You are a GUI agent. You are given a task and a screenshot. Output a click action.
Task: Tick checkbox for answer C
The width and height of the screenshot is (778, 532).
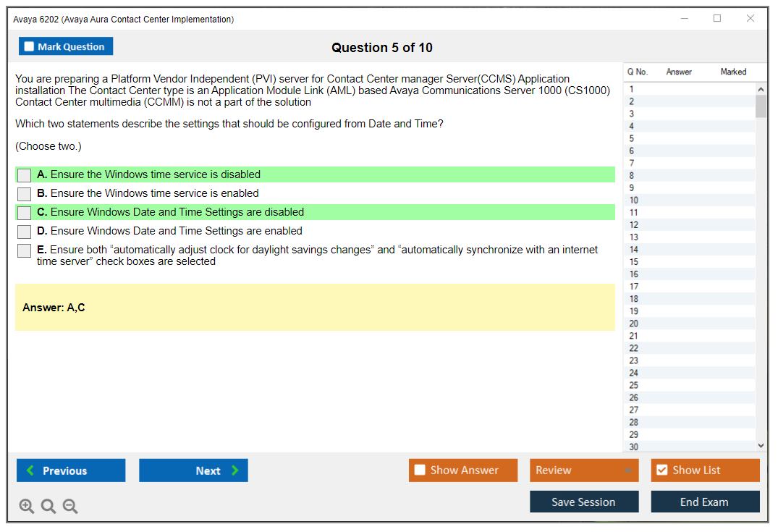pyautogui.click(x=24, y=213)
